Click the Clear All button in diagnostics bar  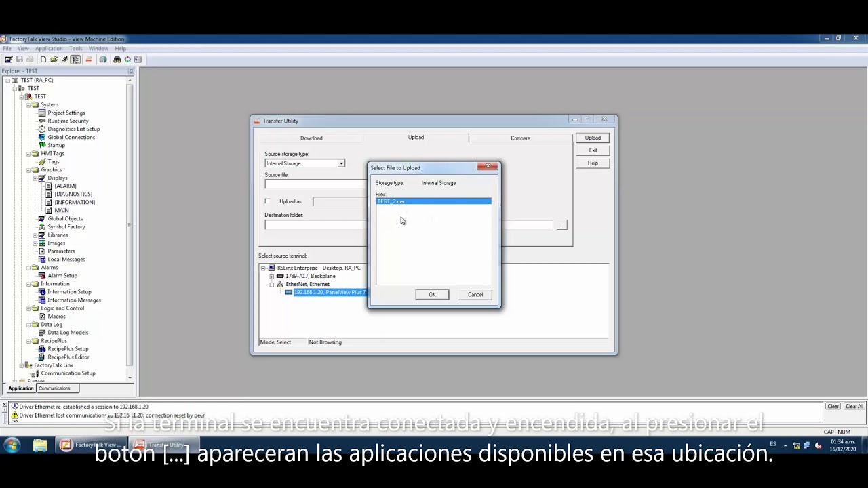pyautogui.click(x=854, y=406)
